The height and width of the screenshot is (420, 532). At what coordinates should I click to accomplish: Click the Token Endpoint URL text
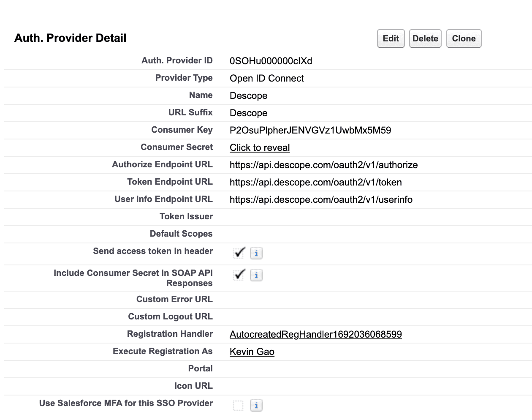(315, 182)
